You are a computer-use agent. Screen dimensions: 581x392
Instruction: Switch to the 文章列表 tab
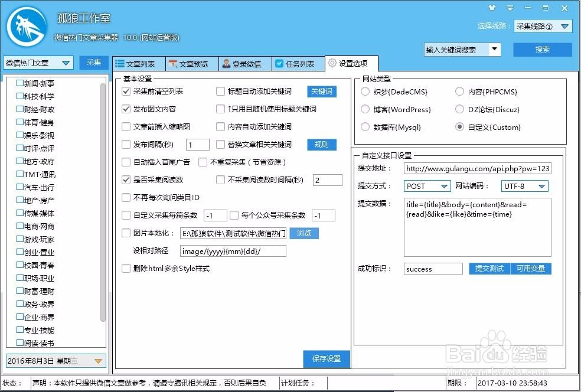[x=139, y=64]
